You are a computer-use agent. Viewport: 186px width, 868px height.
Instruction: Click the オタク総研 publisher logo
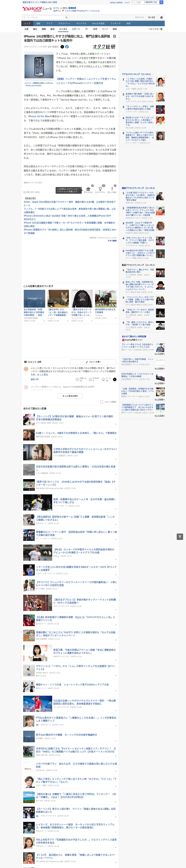pos(104,47)
